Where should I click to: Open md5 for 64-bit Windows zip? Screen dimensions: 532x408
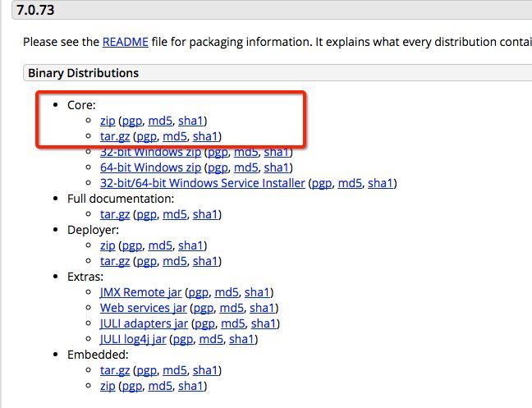[246, 167]
